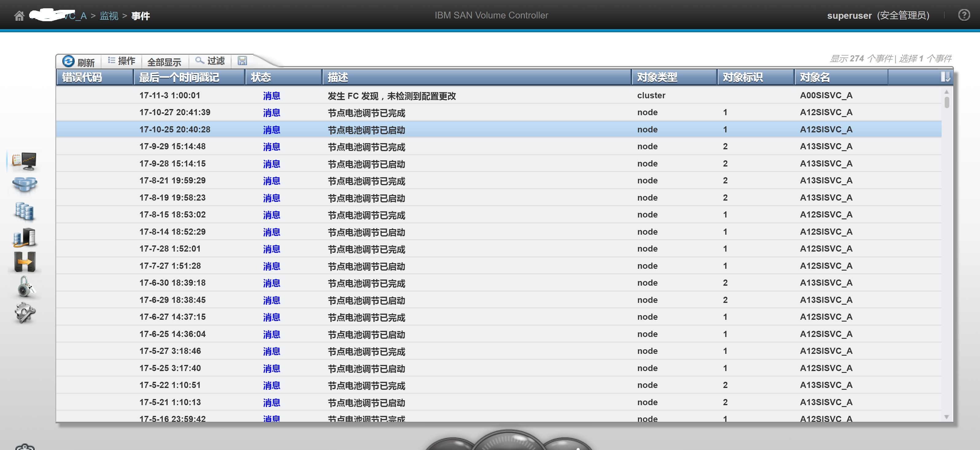
Task: Click the 消息 status in the 17-10-27 row
Action: coord(272,113)
